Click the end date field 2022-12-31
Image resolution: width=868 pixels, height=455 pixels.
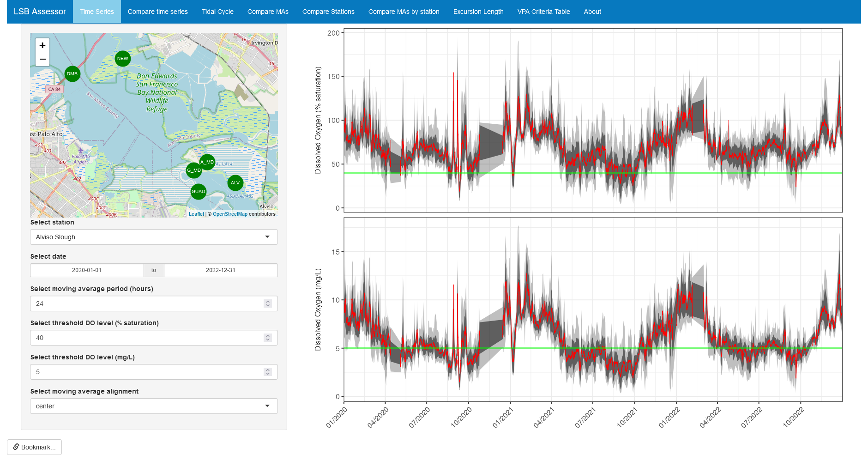(221, 270)
